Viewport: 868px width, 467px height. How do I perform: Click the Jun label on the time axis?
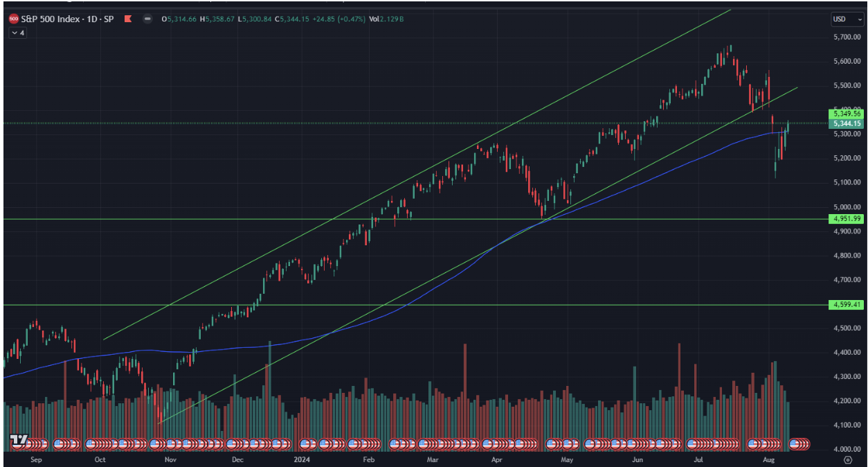coord(638,459)
